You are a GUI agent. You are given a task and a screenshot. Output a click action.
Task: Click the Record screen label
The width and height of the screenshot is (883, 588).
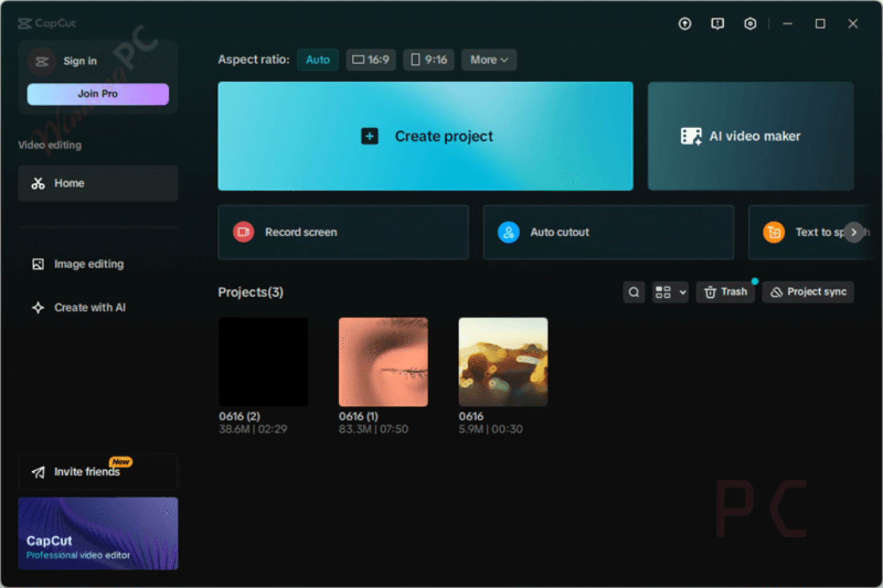[x=301, y=232]
